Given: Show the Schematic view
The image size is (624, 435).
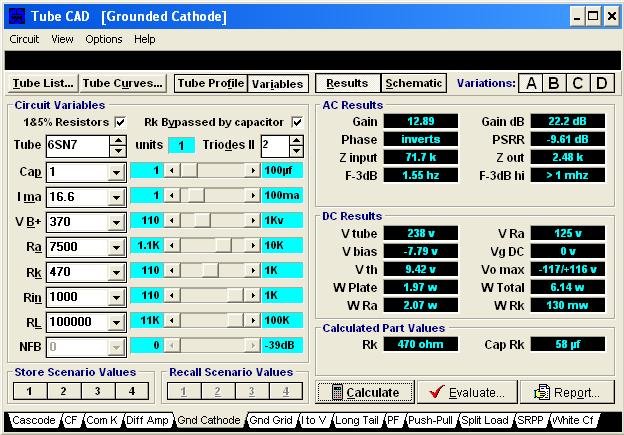Looking at the screenshot, I should tap(413, 83).
